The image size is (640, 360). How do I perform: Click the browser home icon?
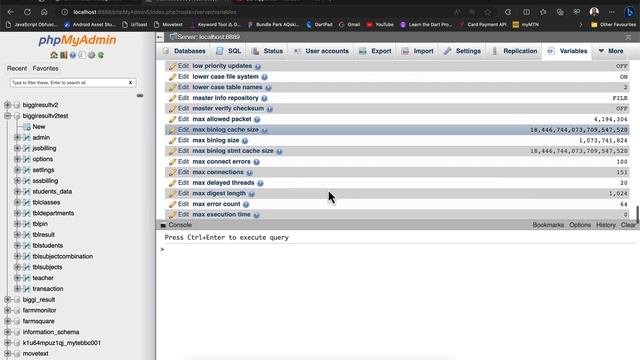pos(44,12)
